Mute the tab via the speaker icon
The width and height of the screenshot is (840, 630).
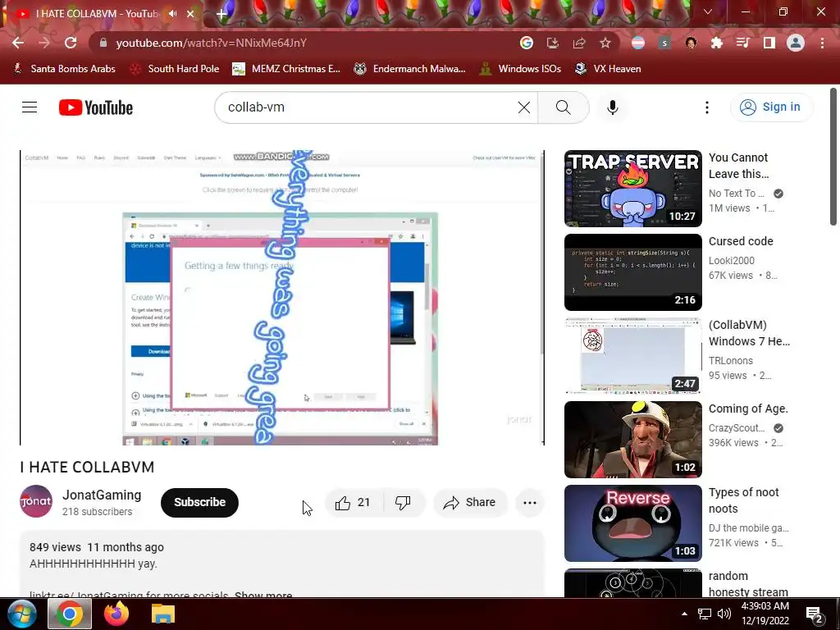pos(172,14)
